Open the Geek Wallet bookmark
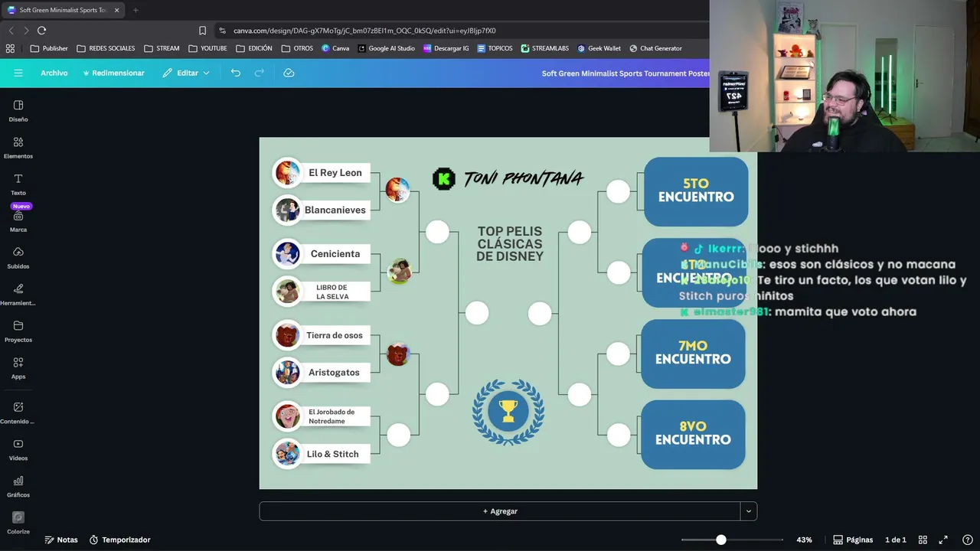Image resolution: width=980 pixels, height=551 pixels. click(599, 48)
